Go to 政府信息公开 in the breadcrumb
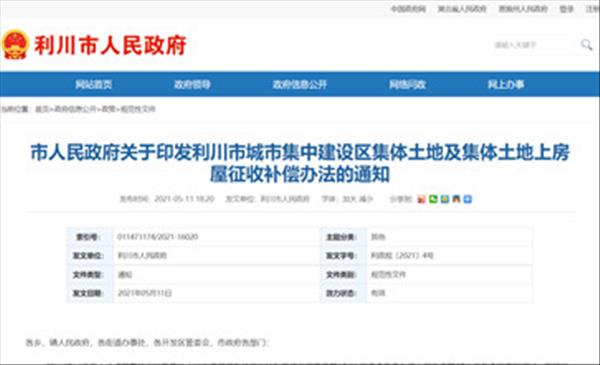 click(x=75, y=109)
